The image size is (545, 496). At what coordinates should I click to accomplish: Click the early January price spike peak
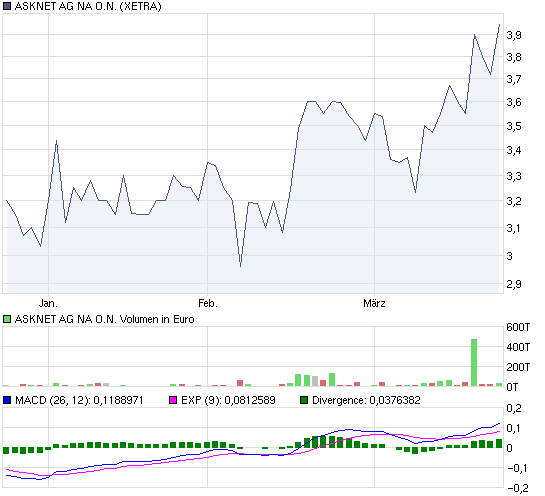(56, 141)
